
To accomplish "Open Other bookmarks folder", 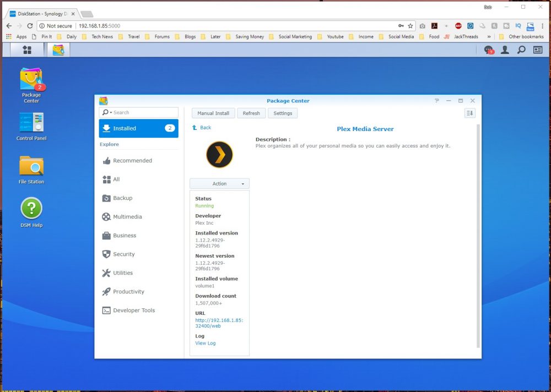I will pos(521,36).
